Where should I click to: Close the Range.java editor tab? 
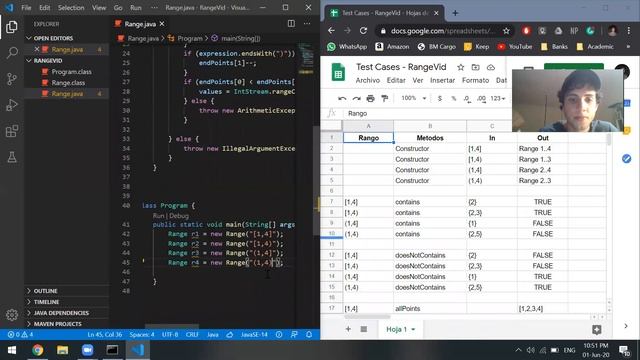[x=162, y=24]
